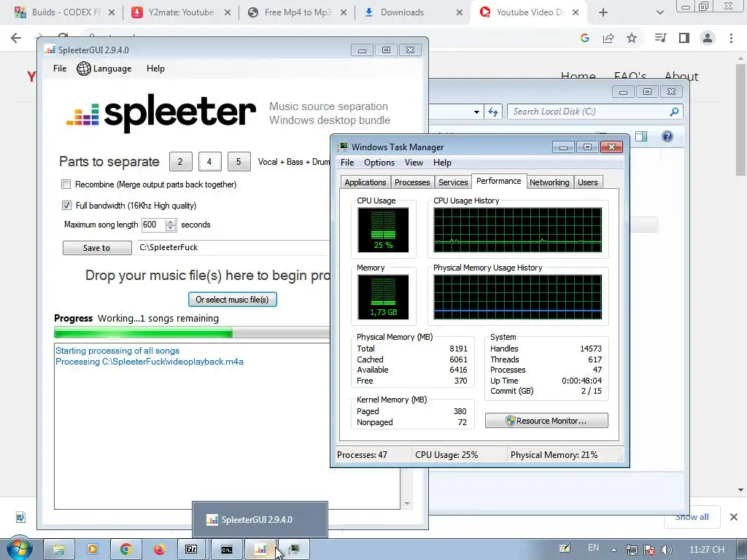Switch to the Chrome taskbar icon

125,550
